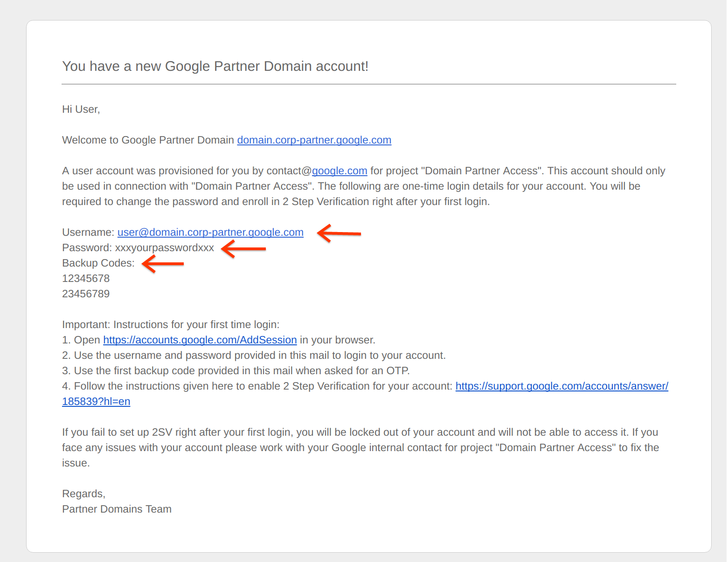Viewport: 728px width, 562px height.
Task: Click the 185839?hl=en link portion
Action: pyautogui.click(x=96, y=402)
